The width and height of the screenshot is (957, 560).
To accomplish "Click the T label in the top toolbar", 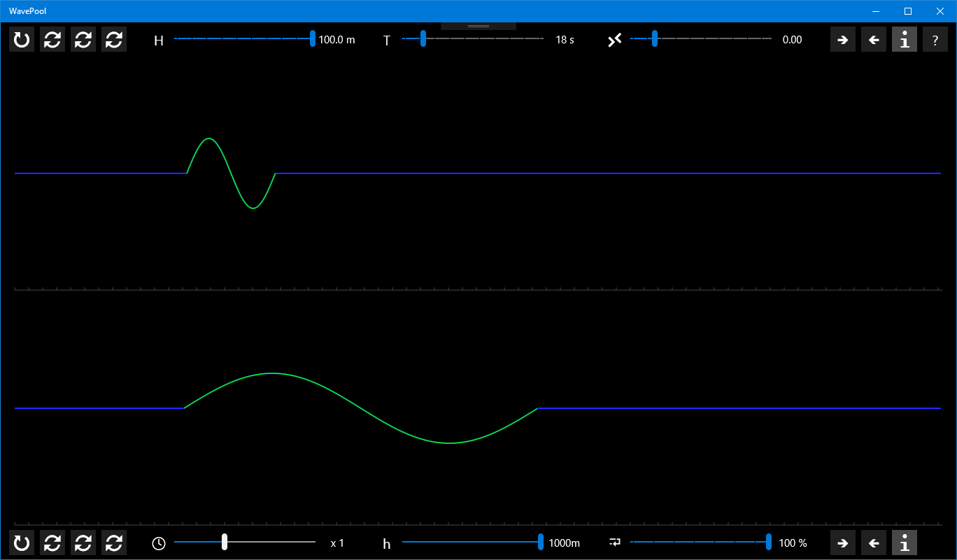I will (x=387, y=41).
